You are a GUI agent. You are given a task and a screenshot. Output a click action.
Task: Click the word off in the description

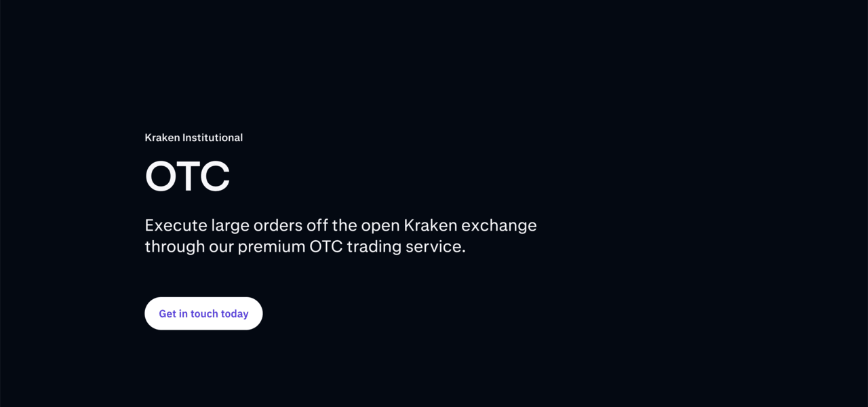[317, 225]
